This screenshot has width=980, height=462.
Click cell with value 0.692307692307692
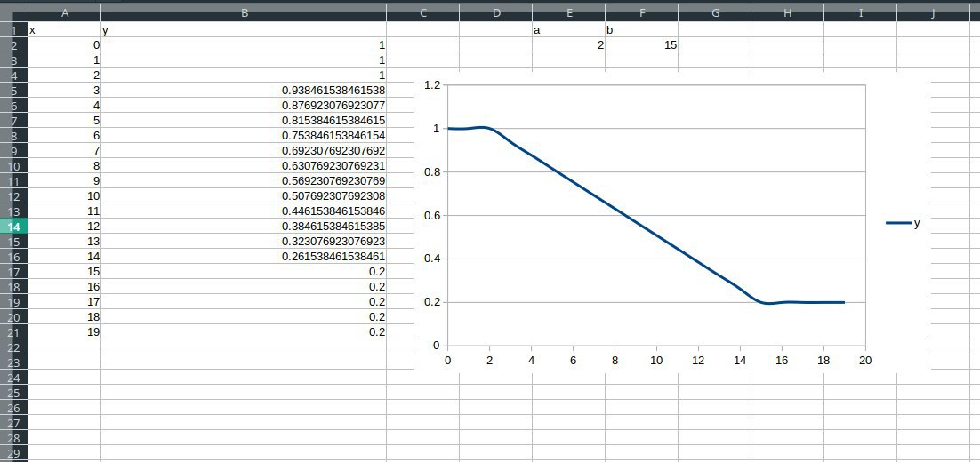[244, 150]
